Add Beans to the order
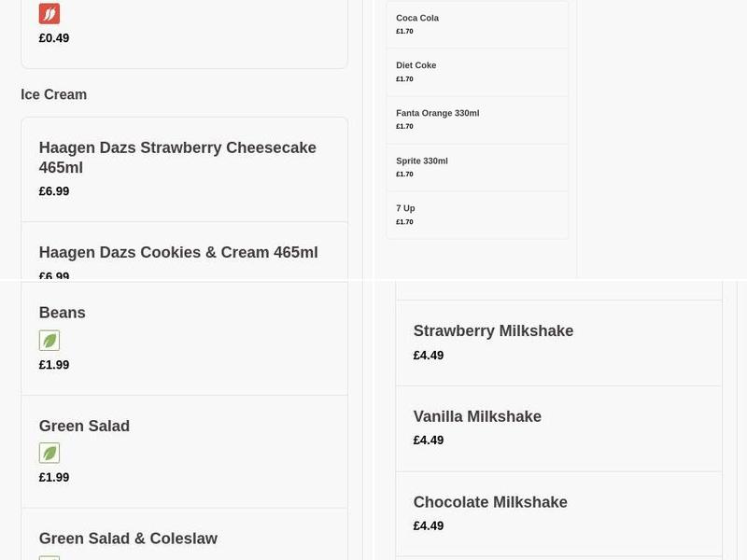This screenshot has height=560, width=747. coord(63,313)
